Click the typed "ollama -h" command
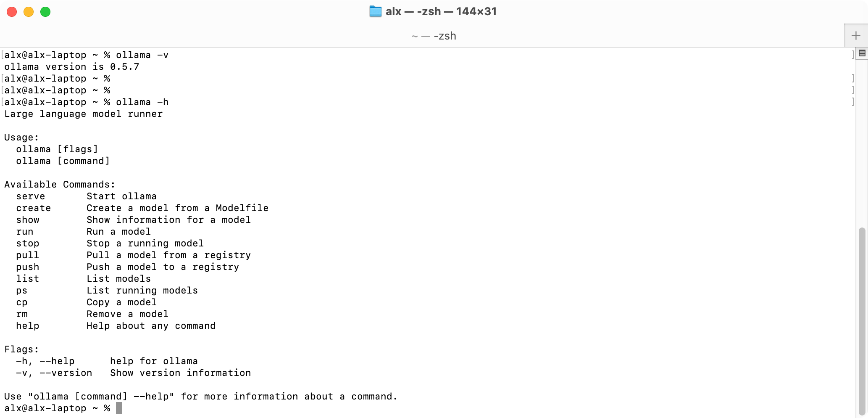The image size is (868, 418). (142, 102)
